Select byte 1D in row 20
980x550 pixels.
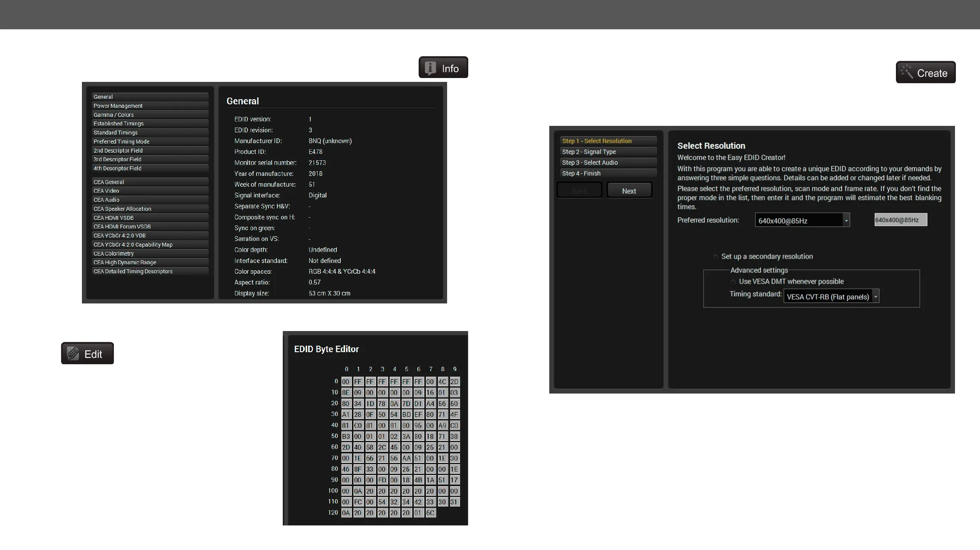point(370,403)
